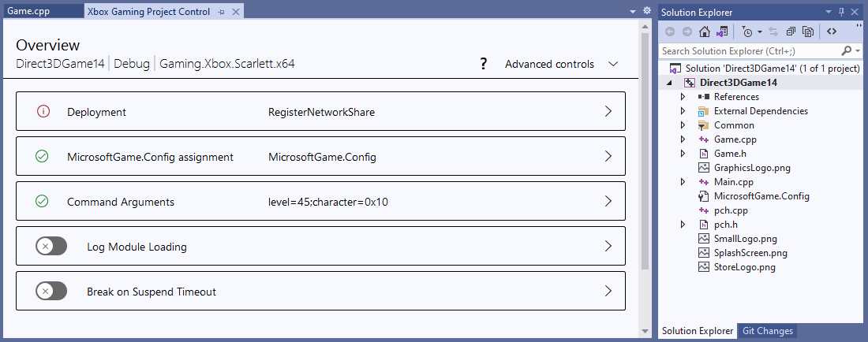Open the Deployment row chevron
The height and width of the screenshot is (342, 868).
608,111
